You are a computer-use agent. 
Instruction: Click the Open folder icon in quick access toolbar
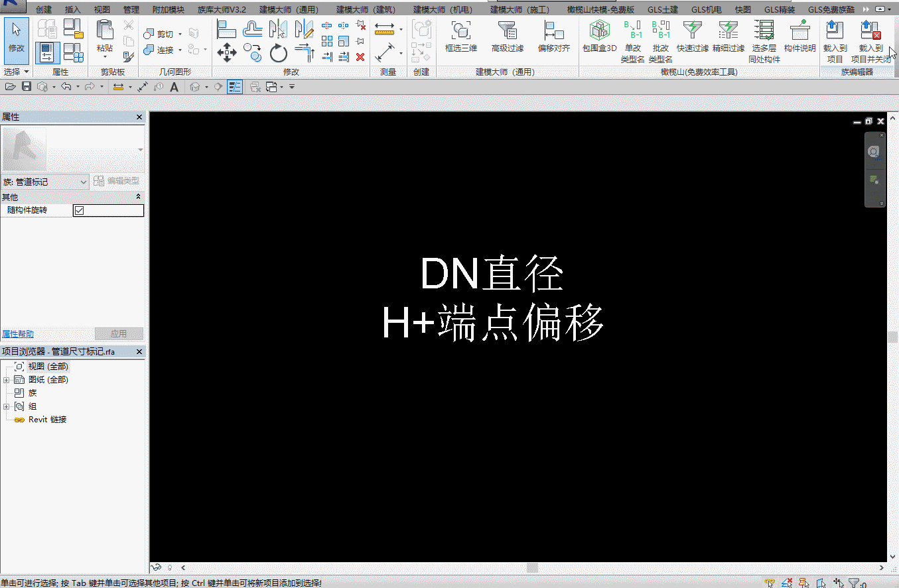click(11, 87)
